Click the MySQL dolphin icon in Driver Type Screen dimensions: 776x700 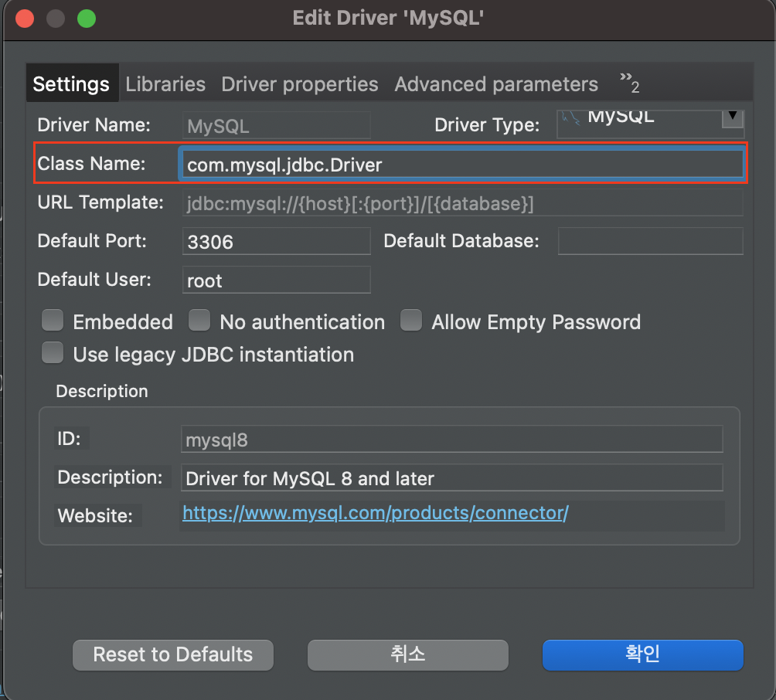(x=571, y=117)
